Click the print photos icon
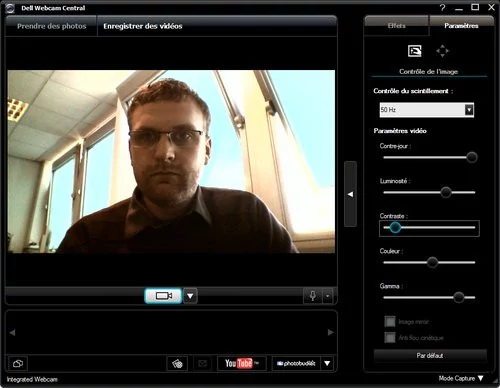Viewport: 500px width, 388px height. click(x=177, y=363)
